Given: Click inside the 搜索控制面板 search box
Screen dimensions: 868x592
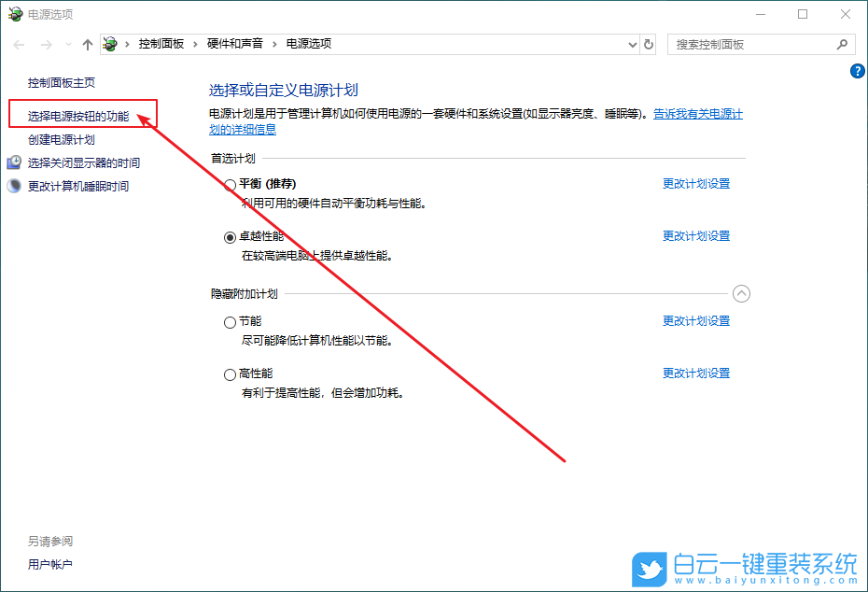Looking at the screenshot, I should click(x=747, y=44).
